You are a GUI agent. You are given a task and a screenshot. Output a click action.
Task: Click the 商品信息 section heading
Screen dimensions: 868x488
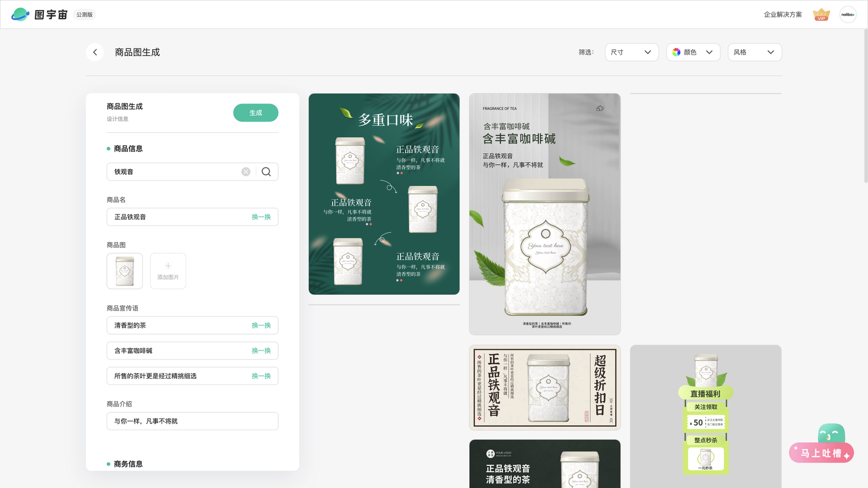tap(128, 149)
